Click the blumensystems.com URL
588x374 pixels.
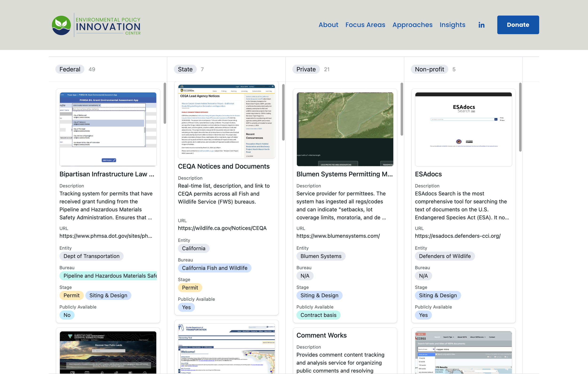click(338, 236)
